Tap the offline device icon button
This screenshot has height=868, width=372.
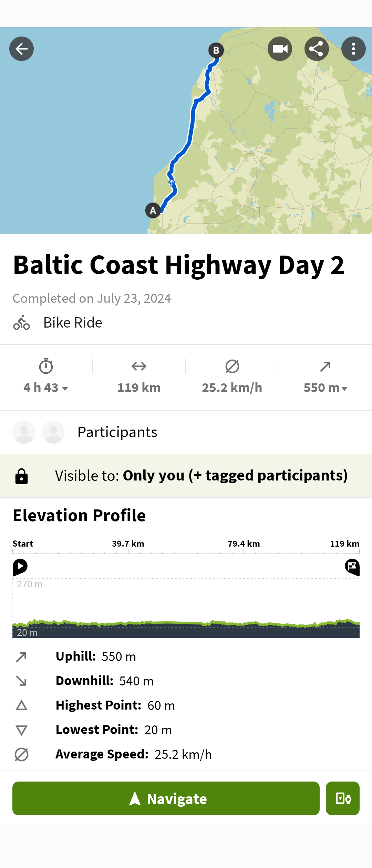[x=343, y=798]
